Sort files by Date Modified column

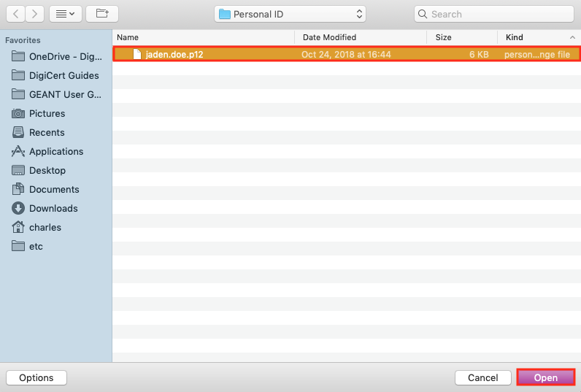point(360,37)
